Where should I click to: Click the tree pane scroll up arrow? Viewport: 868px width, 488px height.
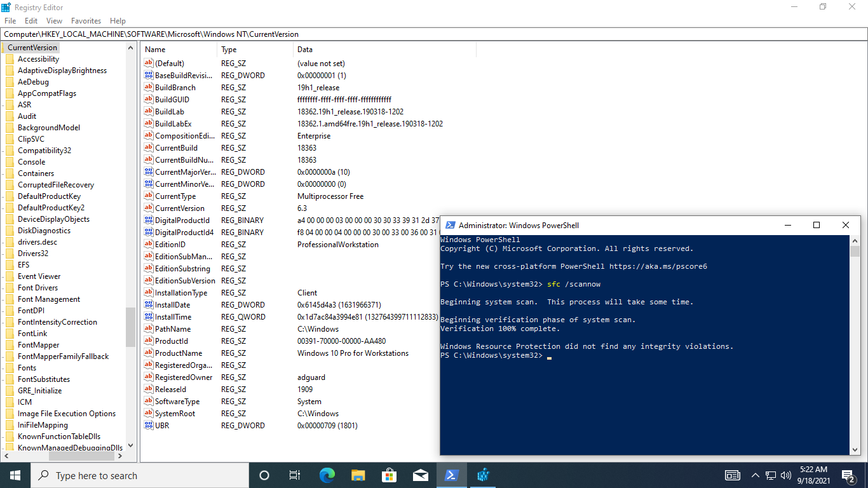[x=131, y=48]
